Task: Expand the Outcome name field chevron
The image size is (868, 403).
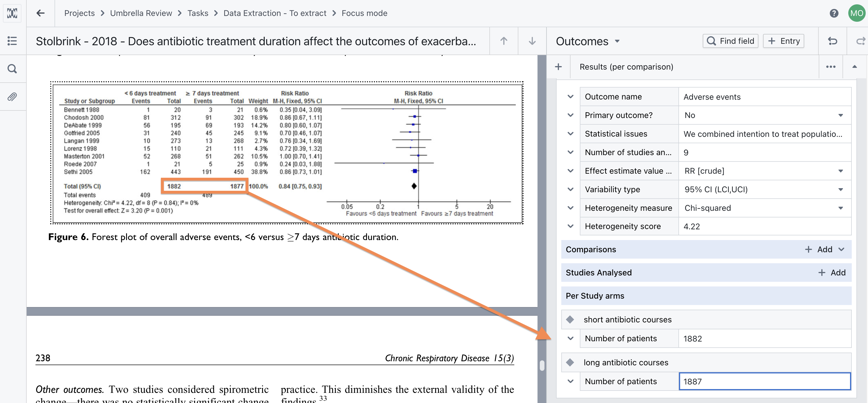Action: (570, 97)
